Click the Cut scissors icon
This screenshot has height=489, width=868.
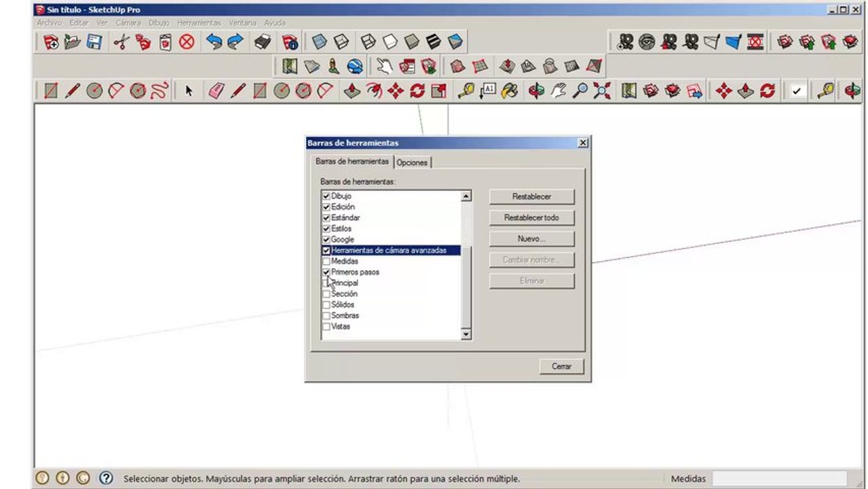coord(121,42)
